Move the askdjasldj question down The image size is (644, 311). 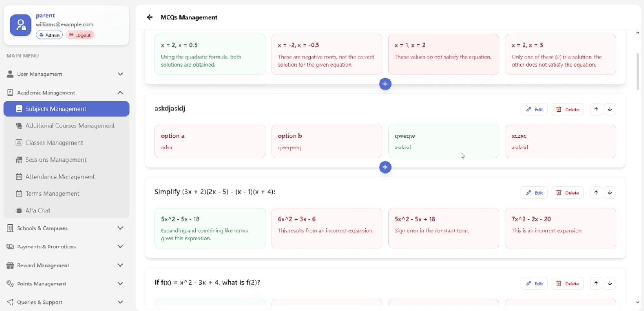click(x=610, y=109)
